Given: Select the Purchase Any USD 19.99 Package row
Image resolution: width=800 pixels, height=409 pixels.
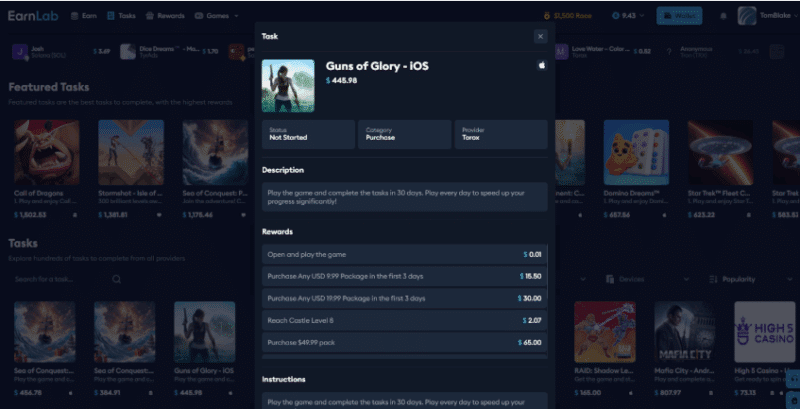Looking at the screenshot, I should tap(405, 298).
